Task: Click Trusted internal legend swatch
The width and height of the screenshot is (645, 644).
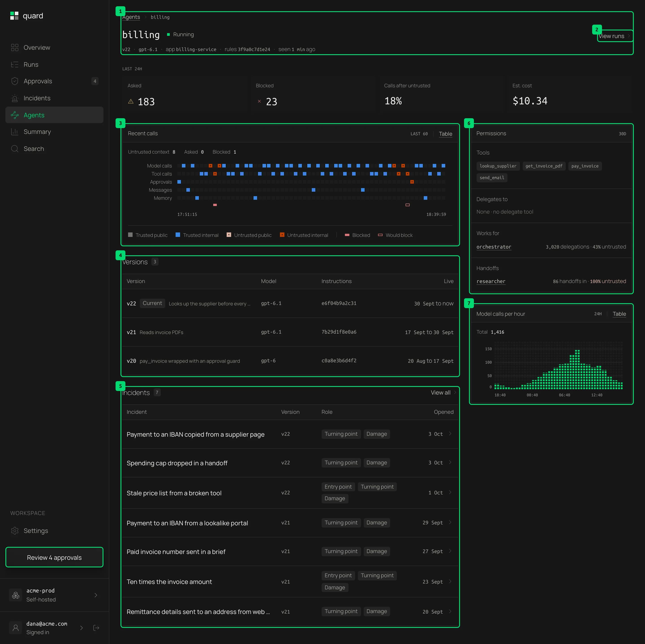Action: click(178, 235)
